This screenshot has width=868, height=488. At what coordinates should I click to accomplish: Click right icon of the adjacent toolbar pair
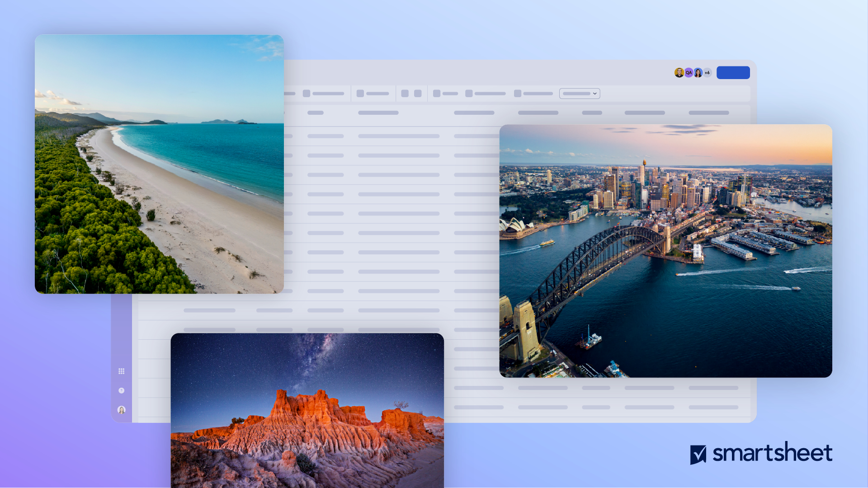point(418,94)
